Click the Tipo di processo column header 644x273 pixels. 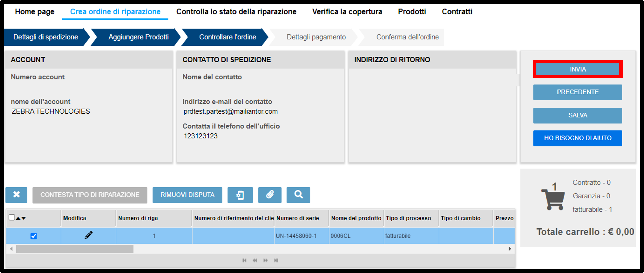tap(411, 218)
